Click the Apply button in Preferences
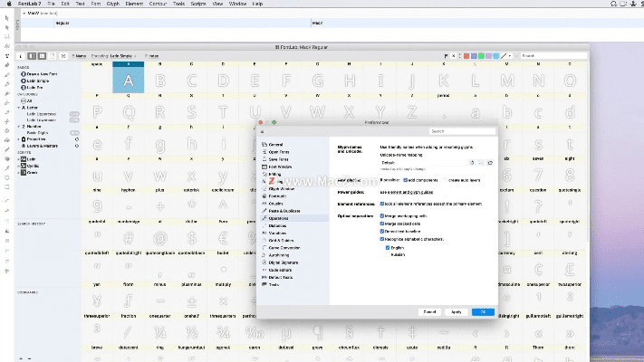 coord(457,311)
